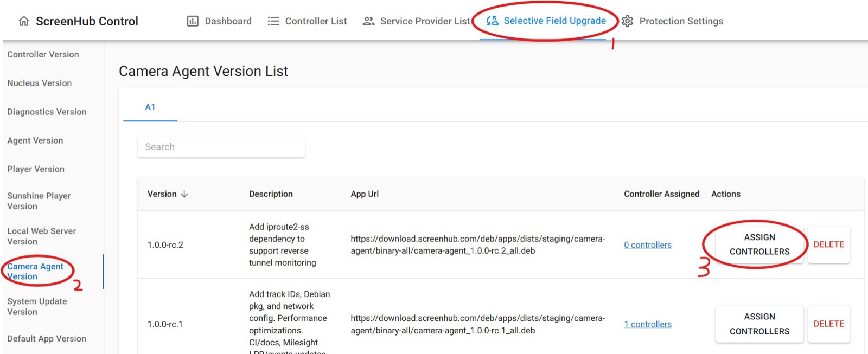
Task: Select Camera Agent Version sidebar item
Action: (35, 272)
